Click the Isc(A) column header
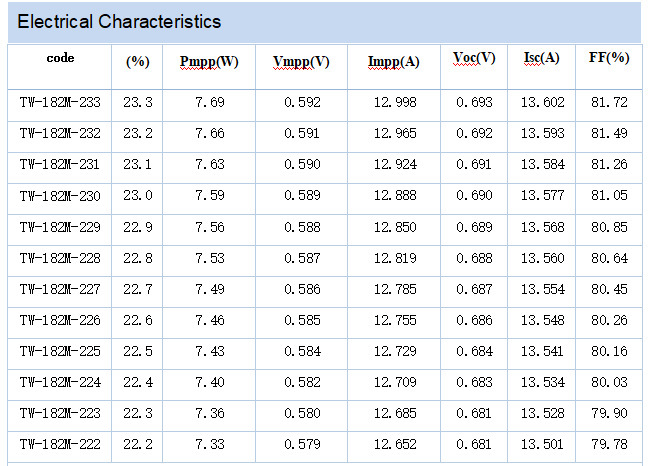 click(541, 58)
